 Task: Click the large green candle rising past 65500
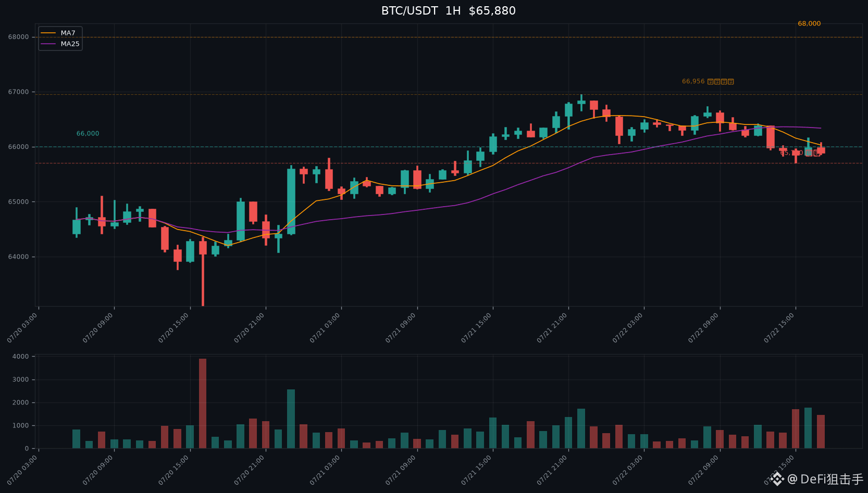pos(291,201)
